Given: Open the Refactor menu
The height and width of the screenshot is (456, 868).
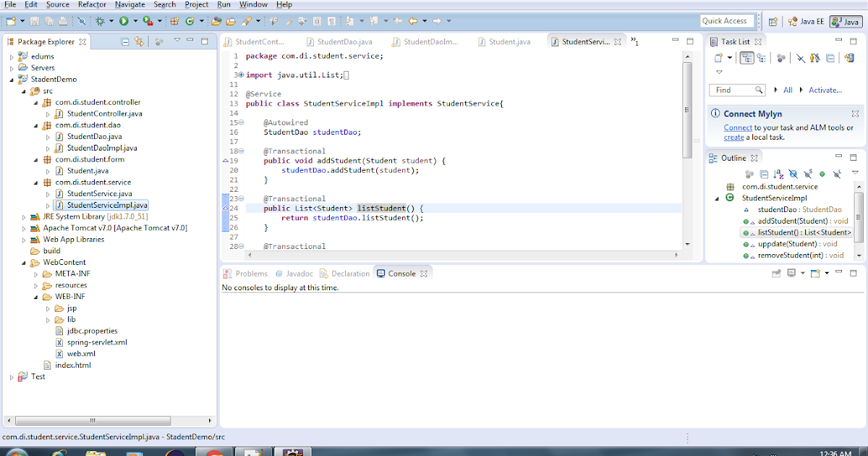Looking at the screenshot, I should pos(92,4).
